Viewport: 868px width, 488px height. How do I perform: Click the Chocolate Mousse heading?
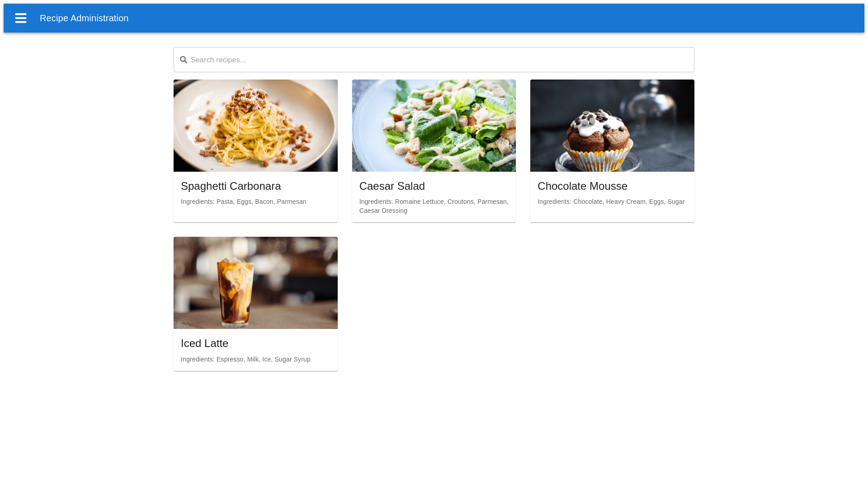coord(582,186)
